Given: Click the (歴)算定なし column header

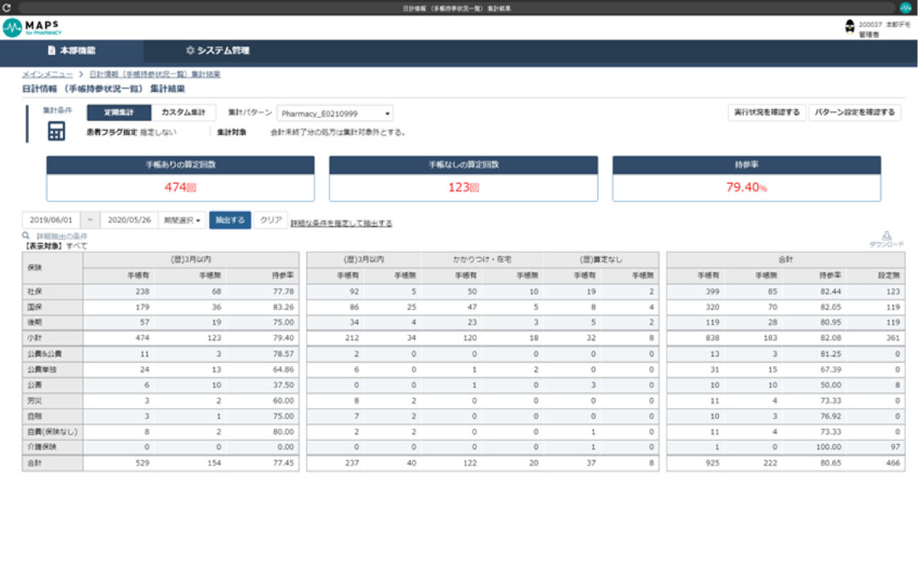Looking at the screenshot, I should click(x=601, y=260).
